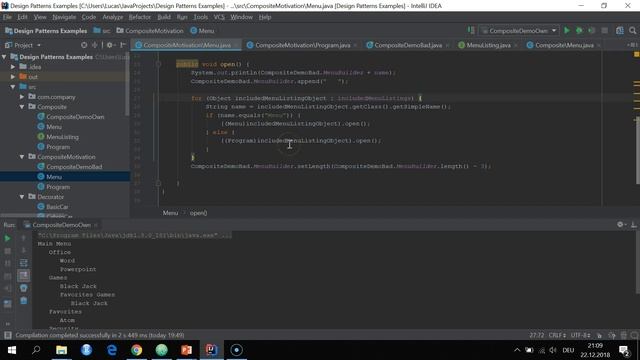Click Menu in the editor breadcrumb
Image resolution: width=640 pixels, height=360 pixels.
(x=170, y=213)
